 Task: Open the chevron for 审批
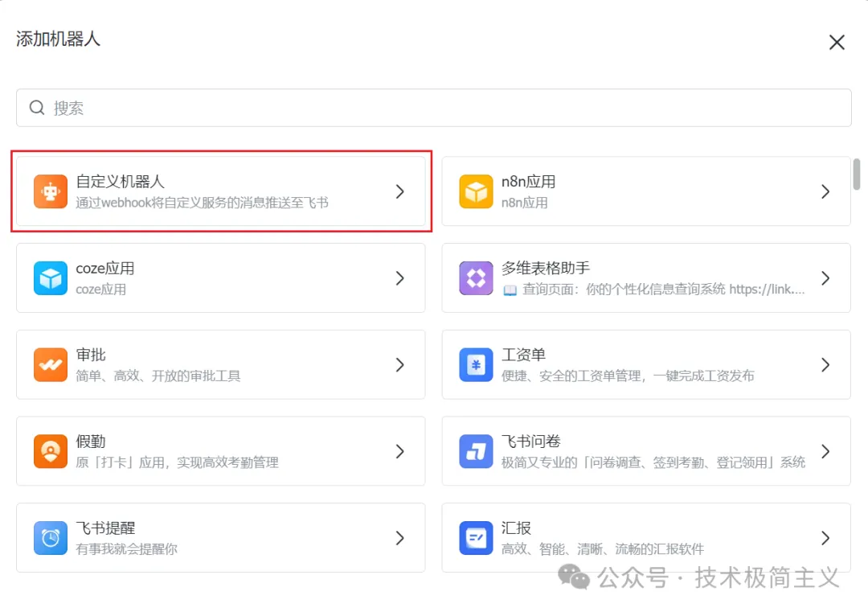(x=399, y=364)
